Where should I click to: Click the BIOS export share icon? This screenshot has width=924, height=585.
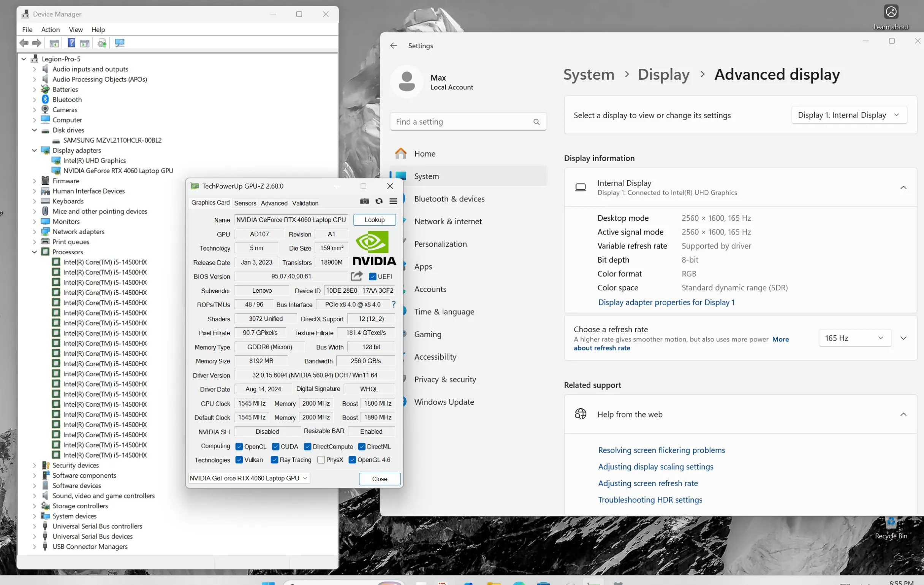(356, 276)
